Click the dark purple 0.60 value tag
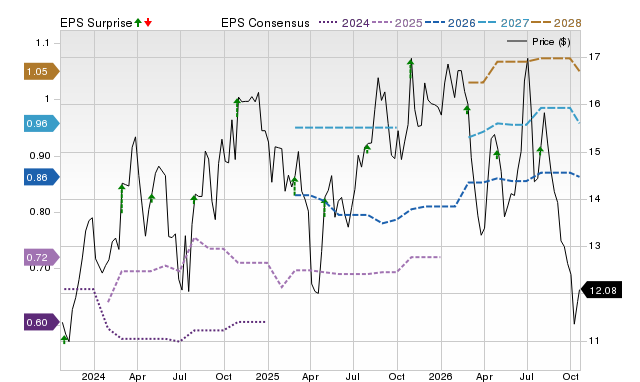 point(42,322)
